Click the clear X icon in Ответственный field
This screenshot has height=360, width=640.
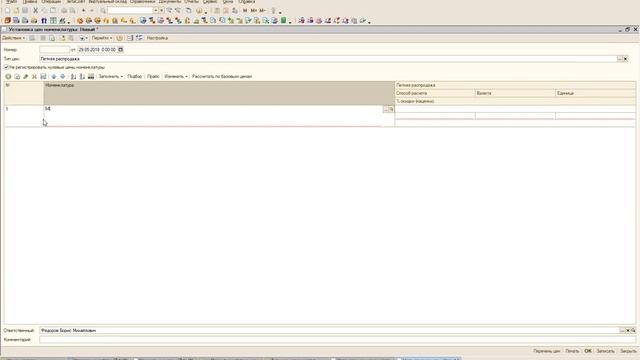coord(628,330)
